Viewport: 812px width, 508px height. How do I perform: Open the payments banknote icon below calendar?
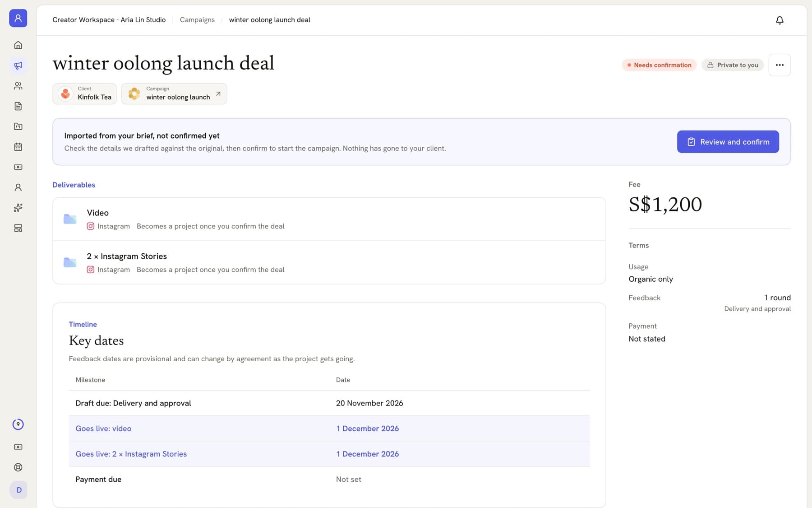click(18, 167)
